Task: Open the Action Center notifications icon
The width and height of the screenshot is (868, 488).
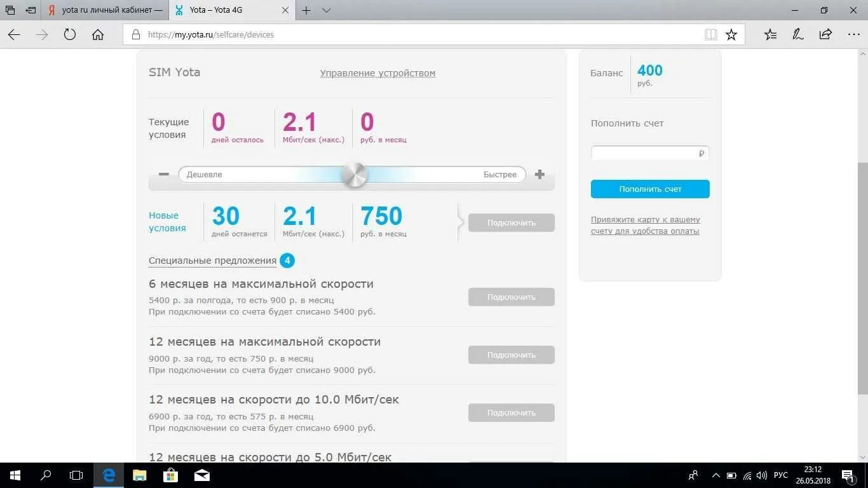Action: [x=849, y=475]
